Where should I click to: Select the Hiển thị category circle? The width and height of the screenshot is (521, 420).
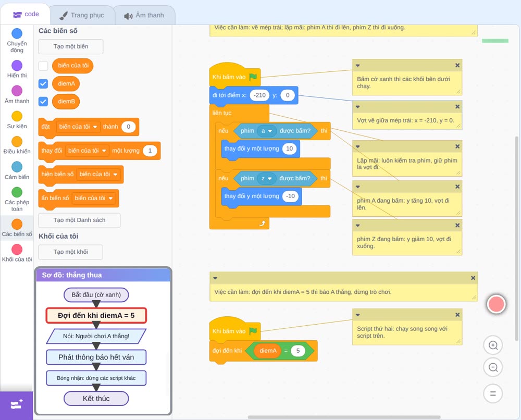[x=17, y=66]
